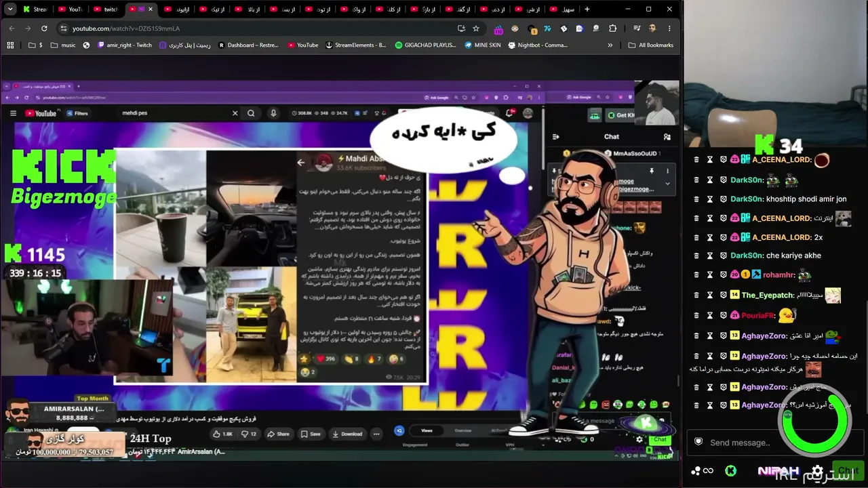Bookmark this page with the star icon
The width and height of the screenshot is (868, 488).
[476, 28]
